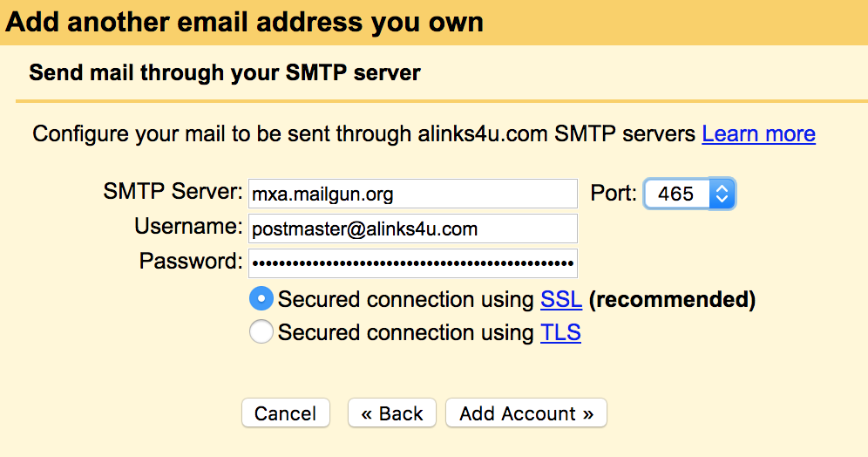
Task: Click the "Send mail through your SMTP server" heading
Action: [225, 72]
